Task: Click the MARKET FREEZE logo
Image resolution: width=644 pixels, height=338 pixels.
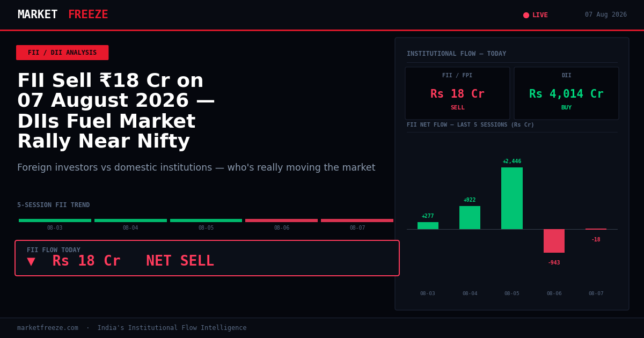Action: (x=63, y=15)
